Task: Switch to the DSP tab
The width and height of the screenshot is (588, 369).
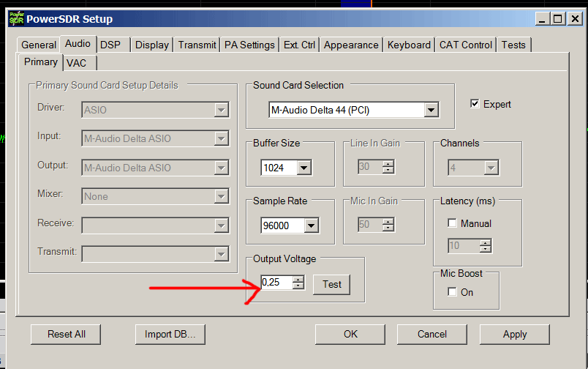Action: click(110, 45)
